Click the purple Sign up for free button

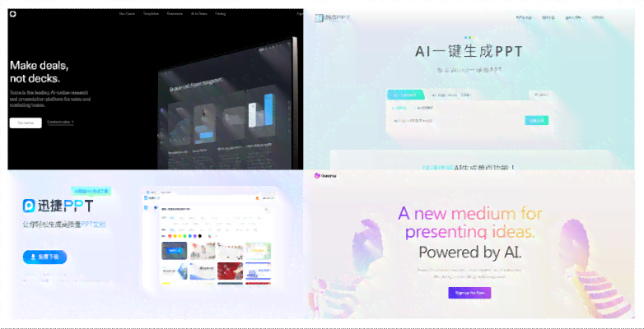coord(469,293)
